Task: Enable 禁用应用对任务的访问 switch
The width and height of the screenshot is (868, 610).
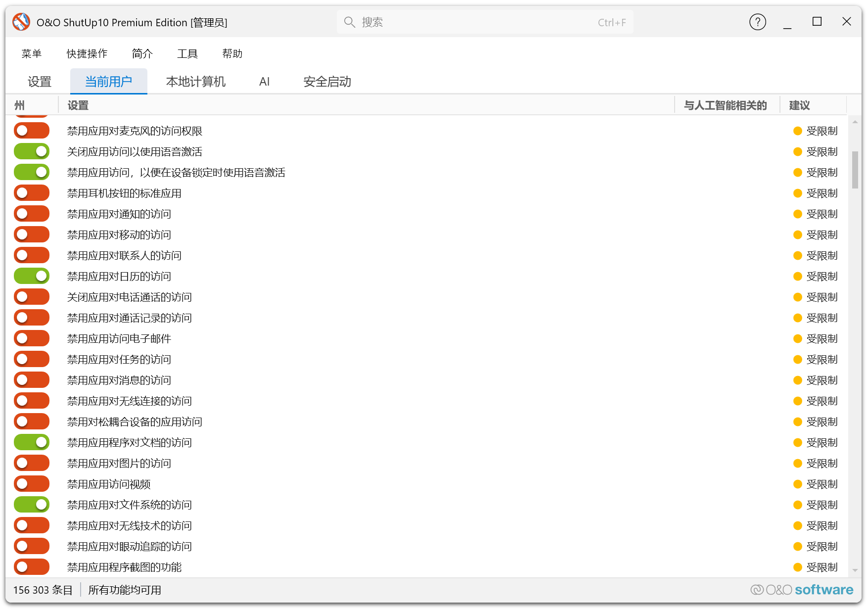Action: click(32, 360)
